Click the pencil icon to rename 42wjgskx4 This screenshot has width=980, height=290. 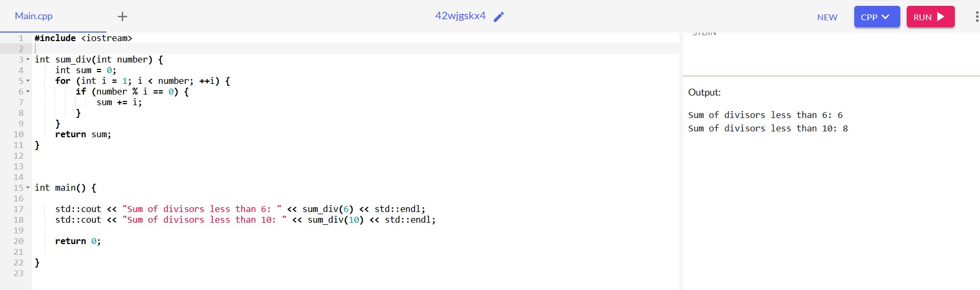pos(499,17)
